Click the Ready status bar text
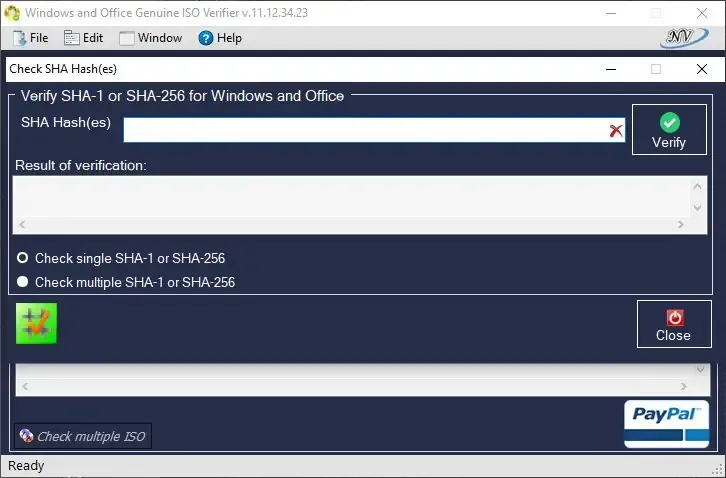 (x=26, y=465)
